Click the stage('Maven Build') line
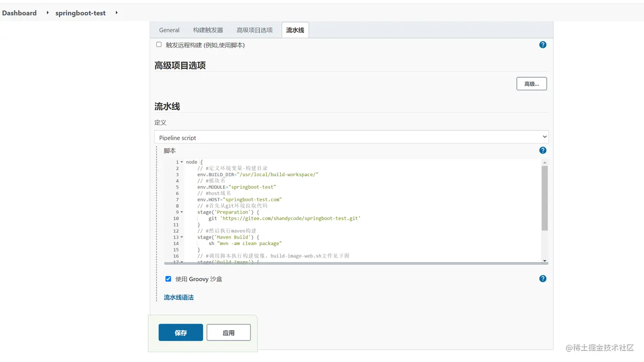This screenshot has height=362, width=644. pyautogui.click(x=228, y=237)
